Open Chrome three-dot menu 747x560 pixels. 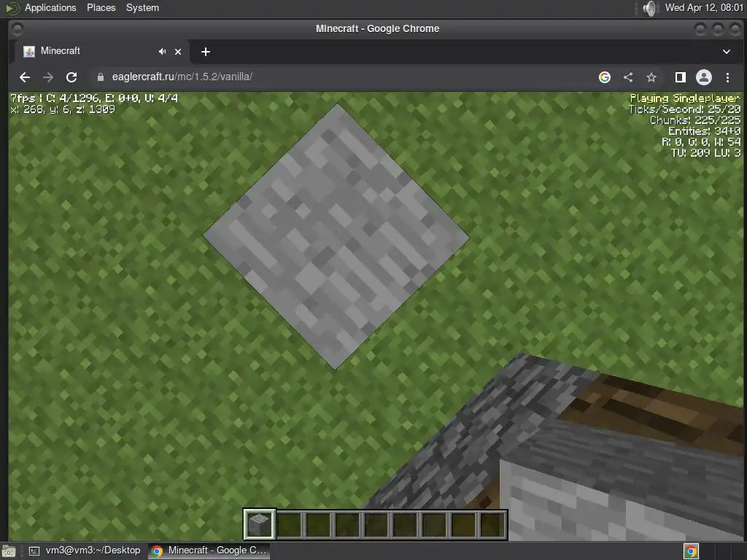727,77
